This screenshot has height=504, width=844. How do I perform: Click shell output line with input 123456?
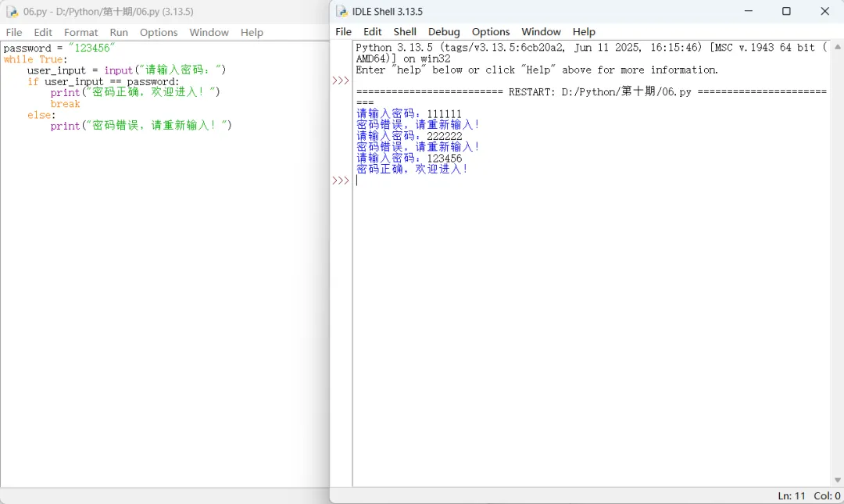tap(409, 158)
